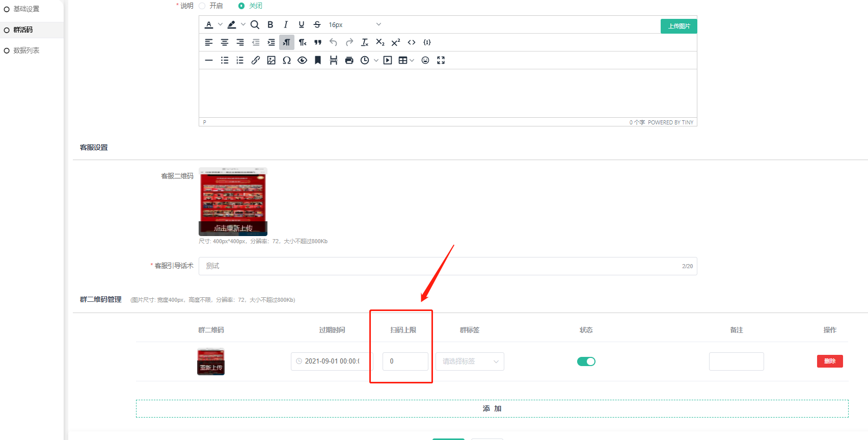Insert page break icon
The image size is (868, 440).
point(334,60)
